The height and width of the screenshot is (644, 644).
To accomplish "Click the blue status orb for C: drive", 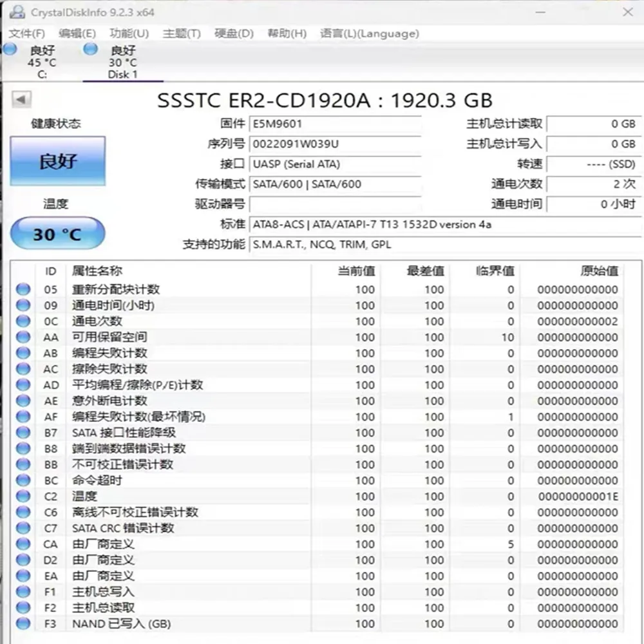I will [9, 50].
